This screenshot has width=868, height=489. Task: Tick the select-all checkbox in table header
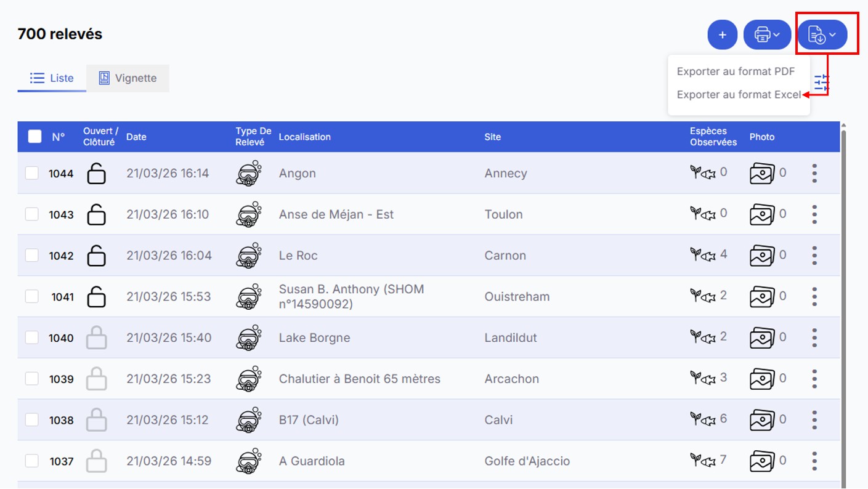tap(35, 137)
